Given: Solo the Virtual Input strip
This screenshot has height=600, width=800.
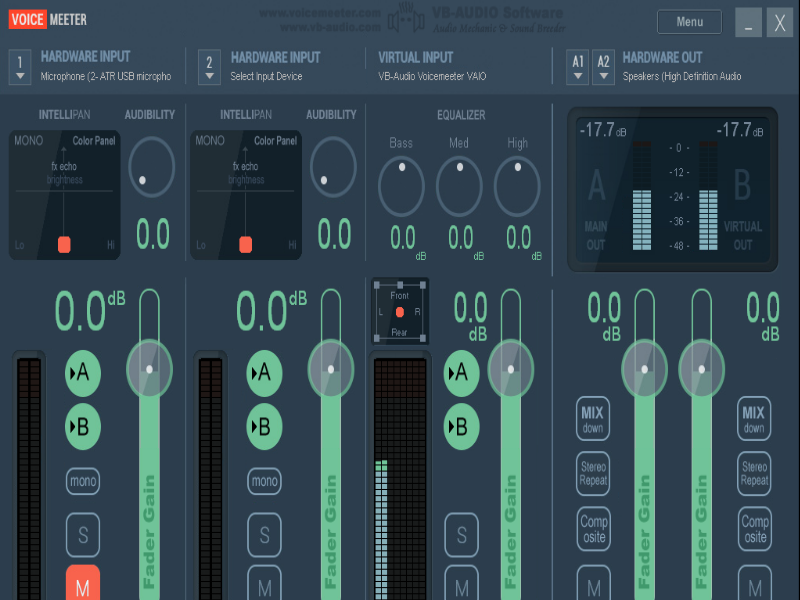Looking at the screenshot, I should click(x=462, y=535).
